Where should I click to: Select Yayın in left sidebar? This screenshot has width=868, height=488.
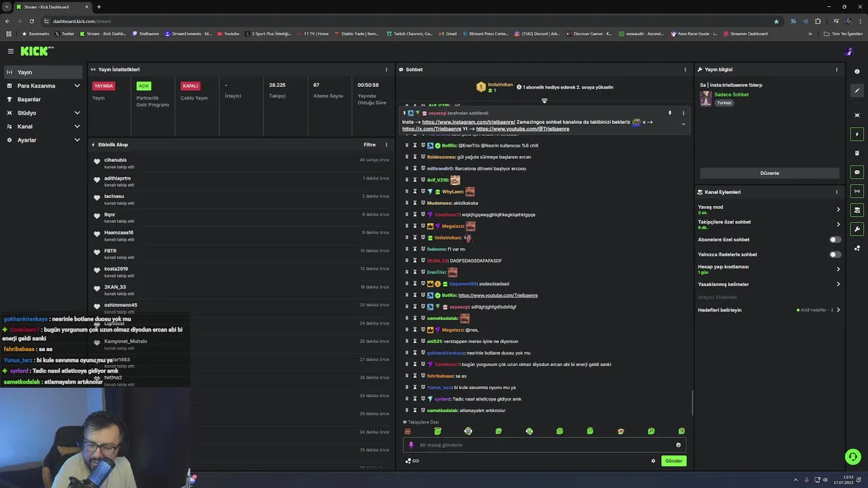[x=43, y=72]
